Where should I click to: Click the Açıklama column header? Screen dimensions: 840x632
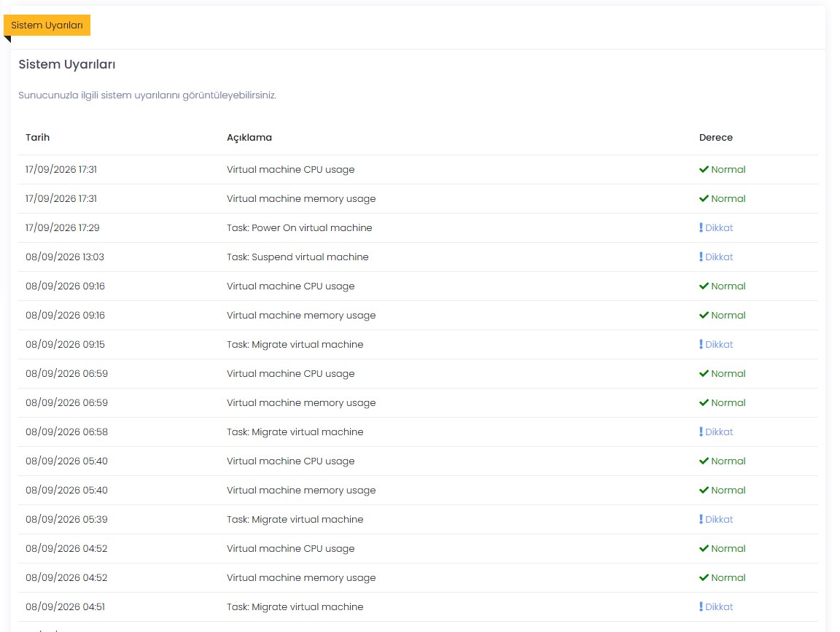coord(249,138)
